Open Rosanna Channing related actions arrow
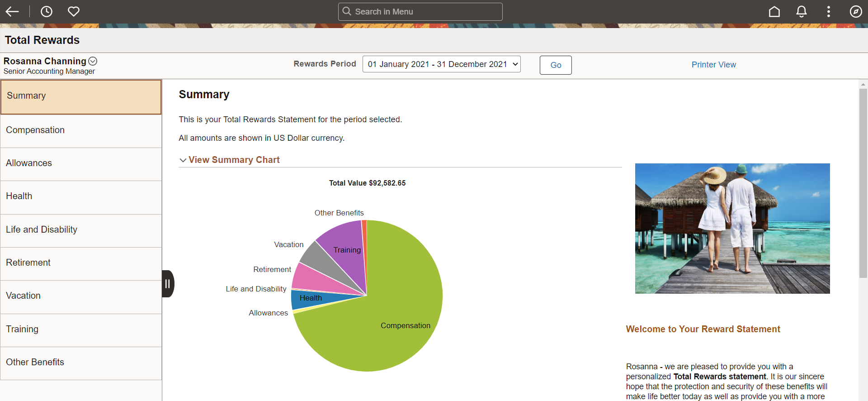 [x=93, y=61]
